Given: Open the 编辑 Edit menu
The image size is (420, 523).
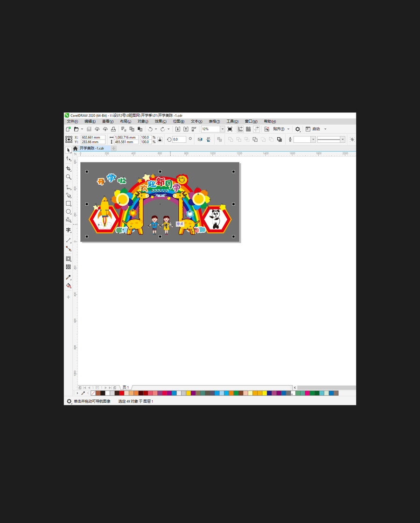Looking at the screenshot, I should 90,121.
